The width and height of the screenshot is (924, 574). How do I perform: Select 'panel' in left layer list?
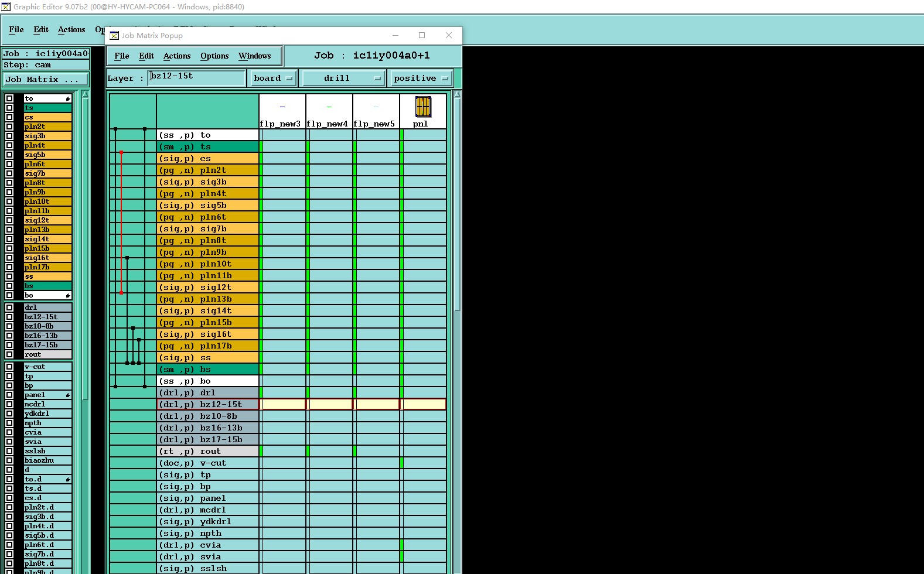(47, 395)
